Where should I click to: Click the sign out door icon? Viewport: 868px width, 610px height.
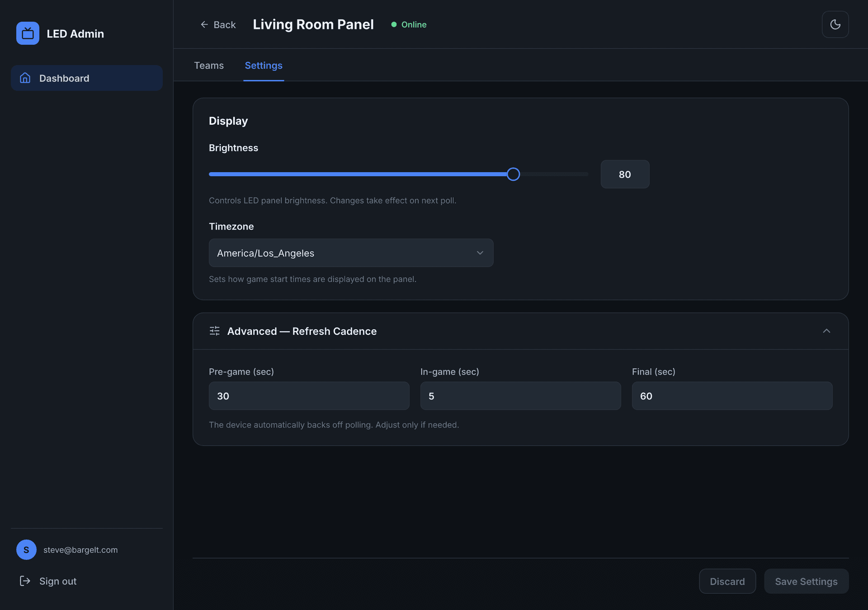coord(25,581)
